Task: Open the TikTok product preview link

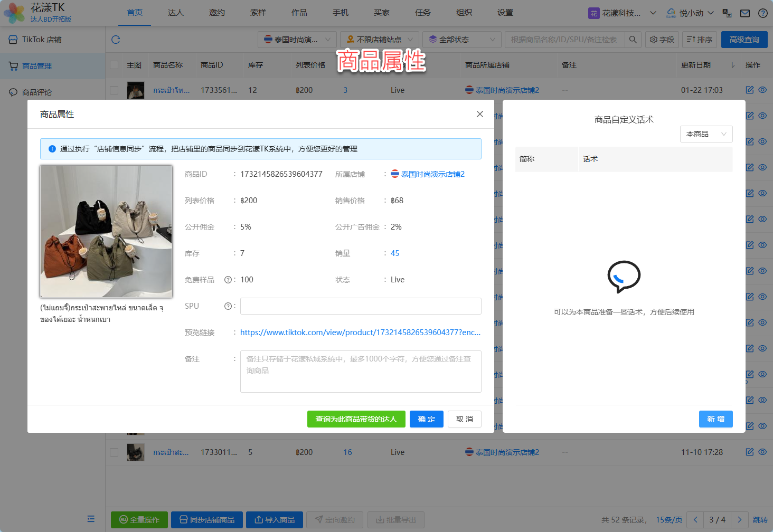Action: pyautogui.click(x=360, y=332)
